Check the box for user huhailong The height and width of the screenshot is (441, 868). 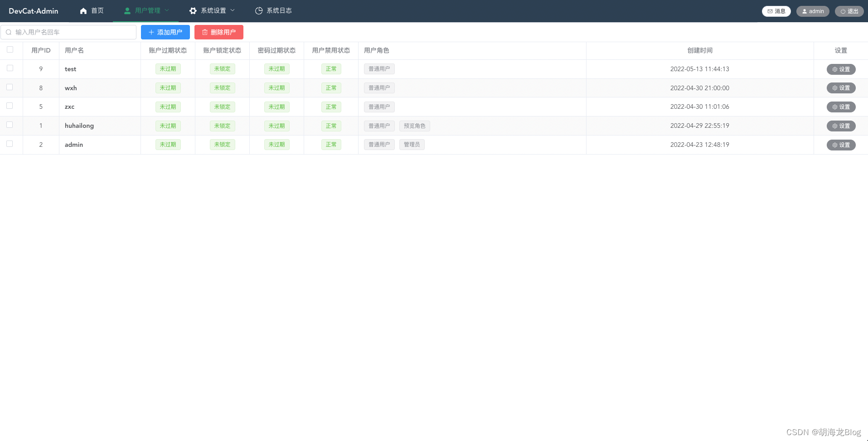point(10,125)
